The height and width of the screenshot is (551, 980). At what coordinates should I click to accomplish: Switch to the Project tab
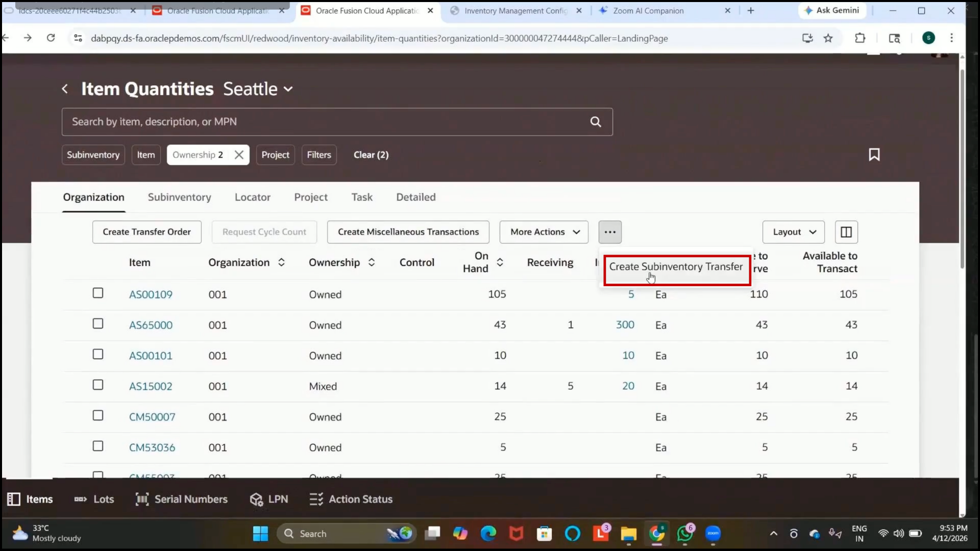coord(311,197)
